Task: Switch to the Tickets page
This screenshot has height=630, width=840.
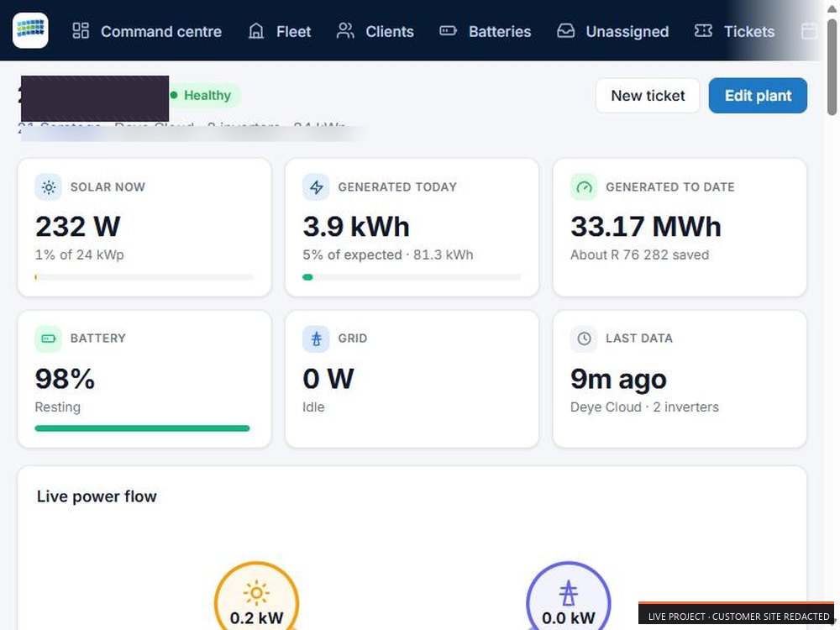Action: click(x=734, y=31)
